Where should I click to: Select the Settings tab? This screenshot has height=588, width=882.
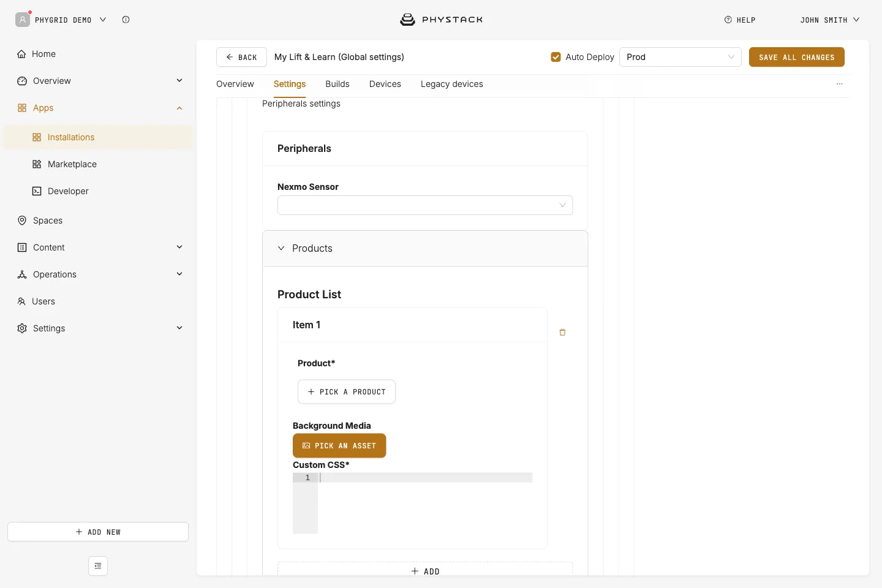(290, 84)
